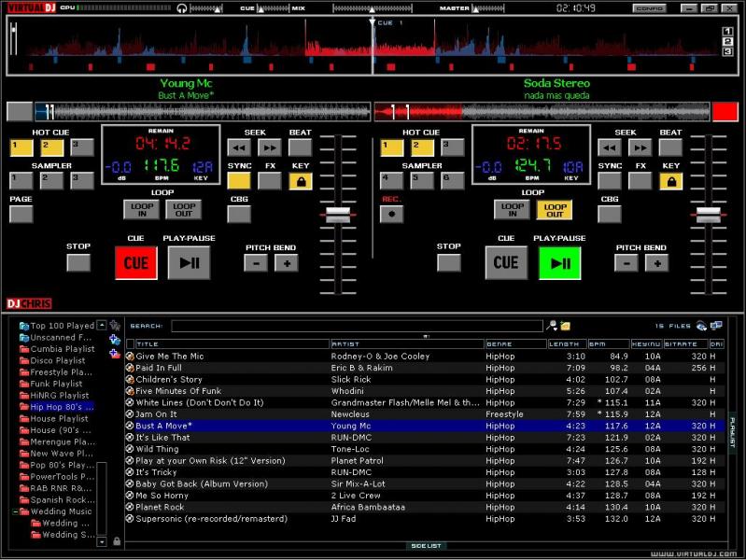The height and width of the screenshot is (560, 746).
Task: Trigger left deck Sampler 3 pad
Action: [82, 181]
